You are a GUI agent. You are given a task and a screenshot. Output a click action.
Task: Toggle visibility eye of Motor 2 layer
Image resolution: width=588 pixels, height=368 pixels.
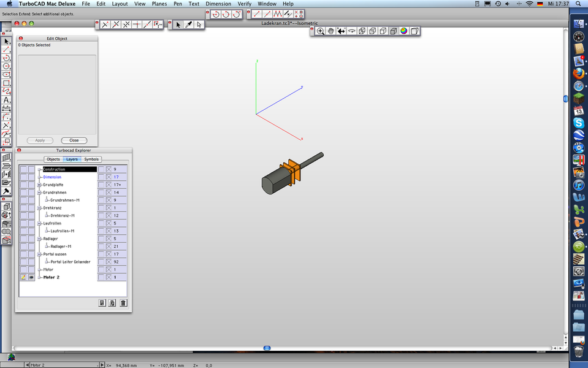[31, 277]
